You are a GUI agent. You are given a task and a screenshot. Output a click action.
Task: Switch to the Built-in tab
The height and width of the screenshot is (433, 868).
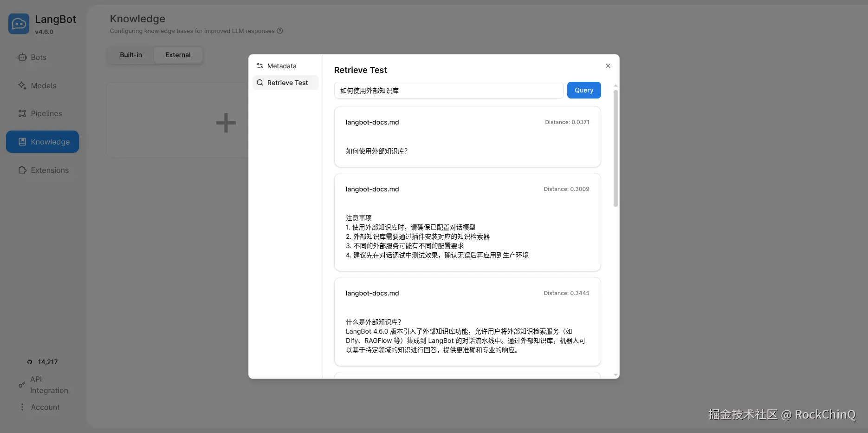[x=131, y=55]
